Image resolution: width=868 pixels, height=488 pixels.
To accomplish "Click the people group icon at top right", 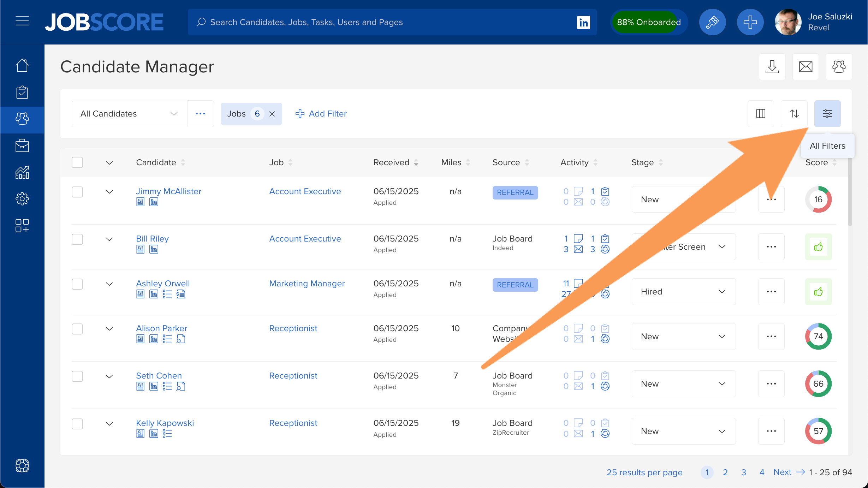I will pyautogui.click(x=839, y=66).
